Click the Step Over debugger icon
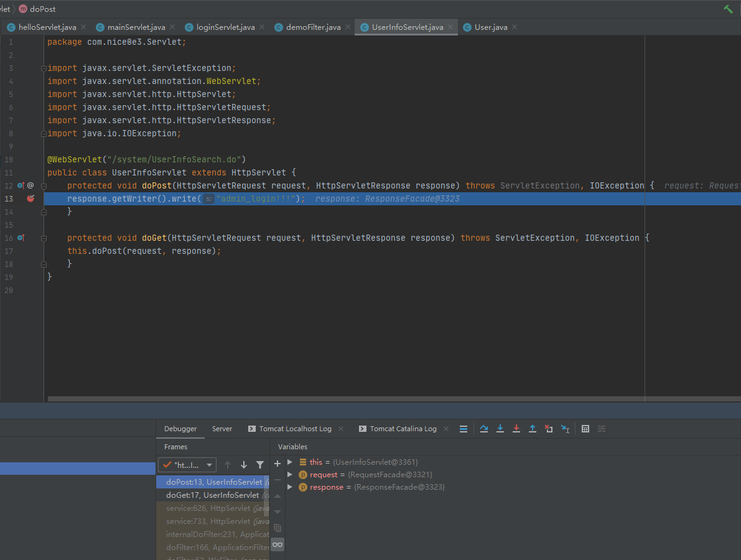This screenshot has height=560, width=741. click(484, 429)
